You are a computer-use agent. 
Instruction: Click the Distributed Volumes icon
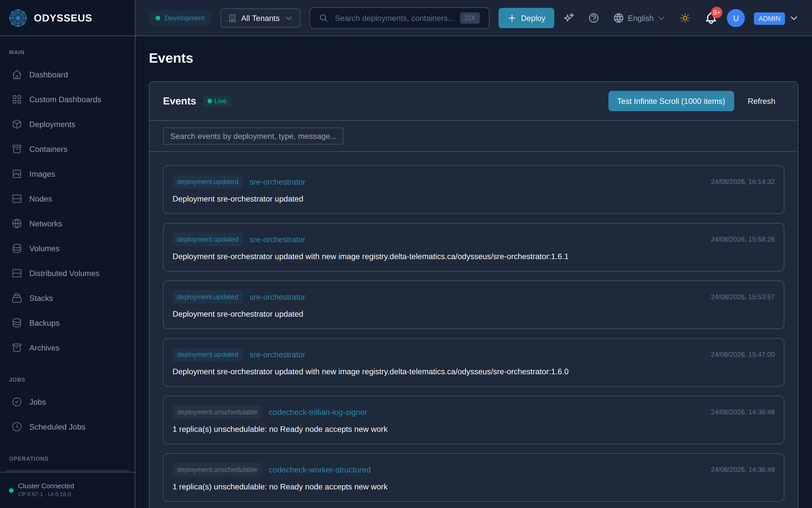click(17, 273)
